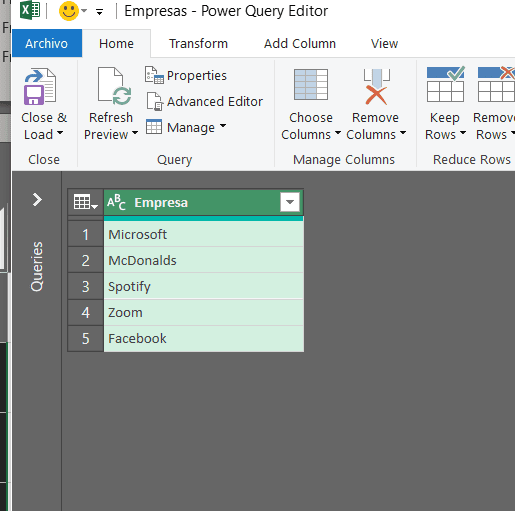515x511 pixels.
Task: Click the Close & Load icon
Action: click(x=40, y=87)
